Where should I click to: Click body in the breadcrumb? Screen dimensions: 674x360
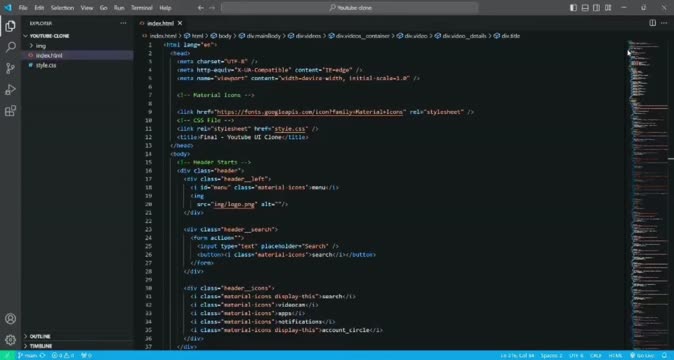pos(225,36)
